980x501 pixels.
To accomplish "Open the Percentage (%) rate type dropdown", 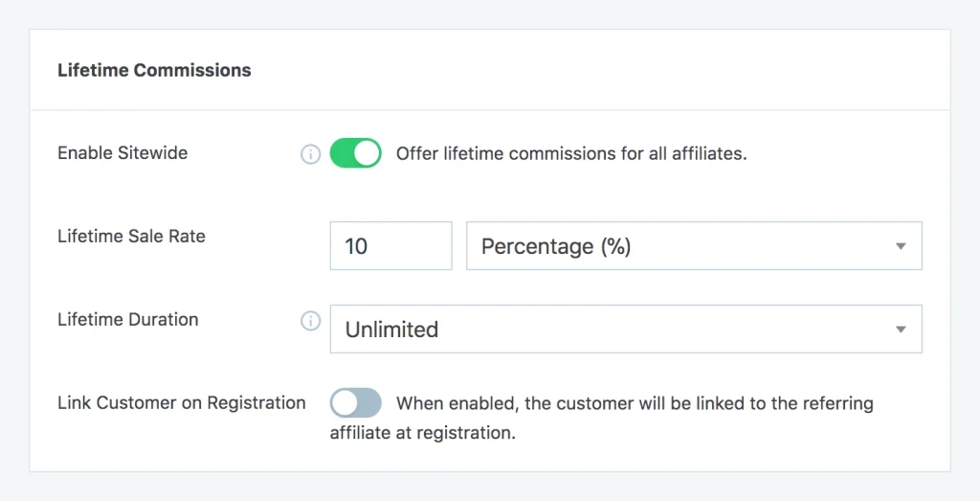I will 694,246.
